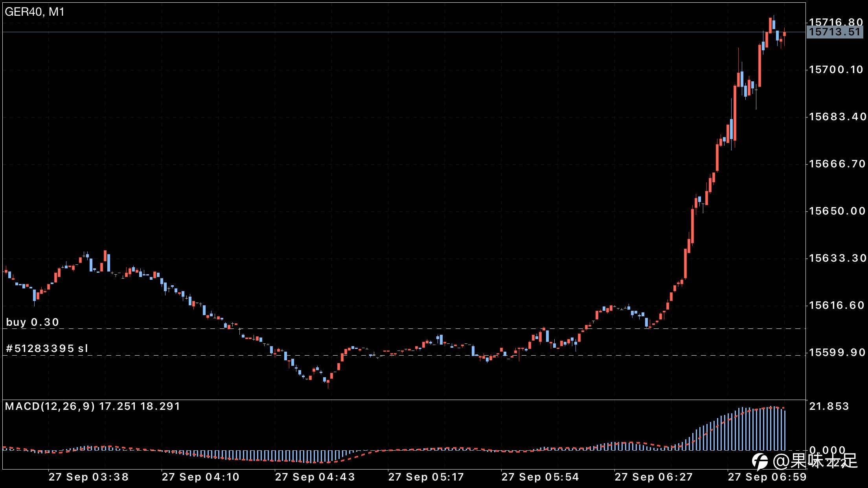Select the #51283395 sl stop-loss label
Image resolution: width=868 pixels, height=488 pixels.
[x=47, y=349]
